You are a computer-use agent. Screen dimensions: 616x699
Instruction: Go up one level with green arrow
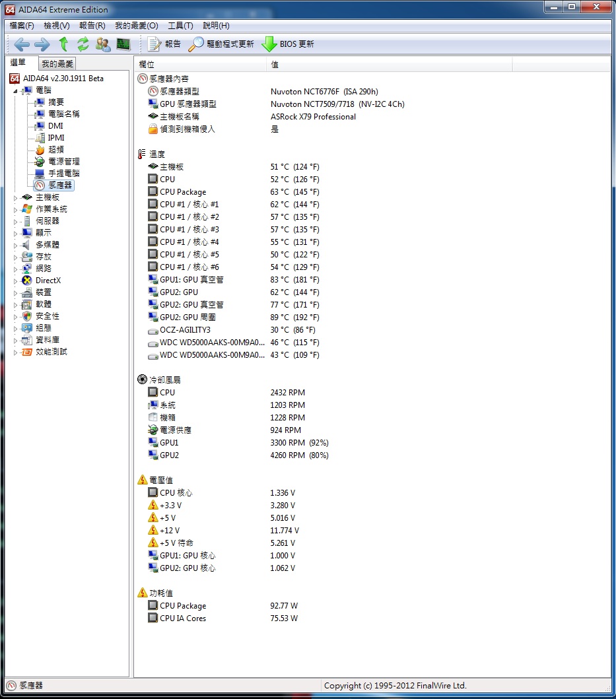coord(63,44)
